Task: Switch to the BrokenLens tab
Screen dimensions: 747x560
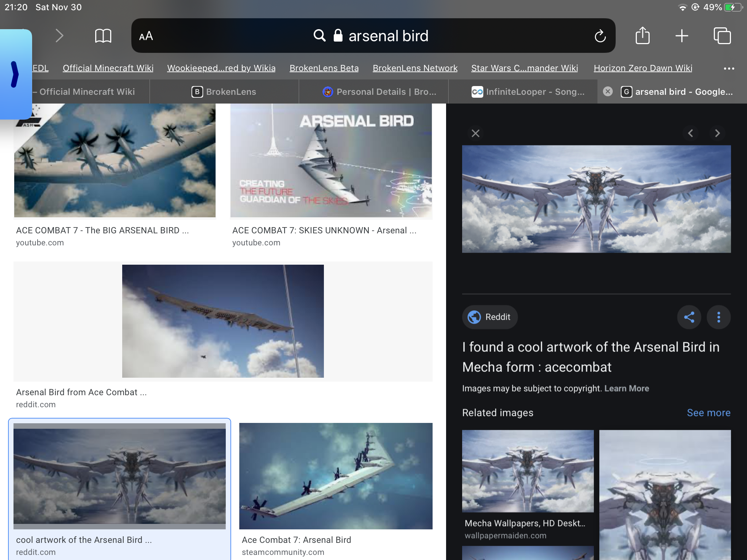Action: pyautogui.click(x=224, y=92)
